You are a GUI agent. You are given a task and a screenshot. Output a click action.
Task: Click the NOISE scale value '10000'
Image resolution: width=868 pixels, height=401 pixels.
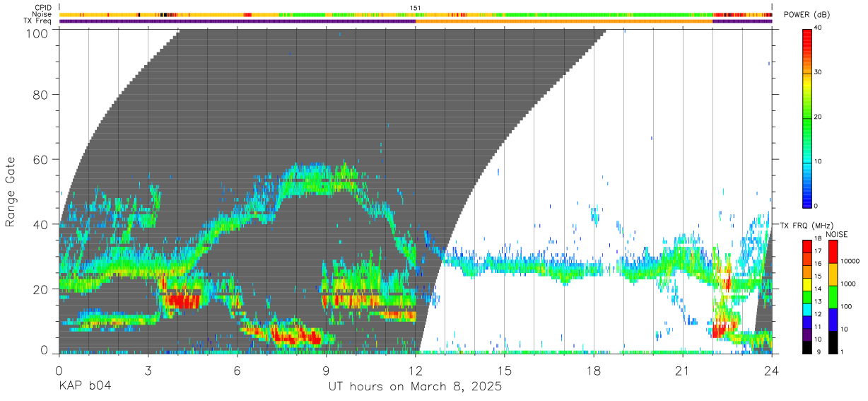[850, 261]
